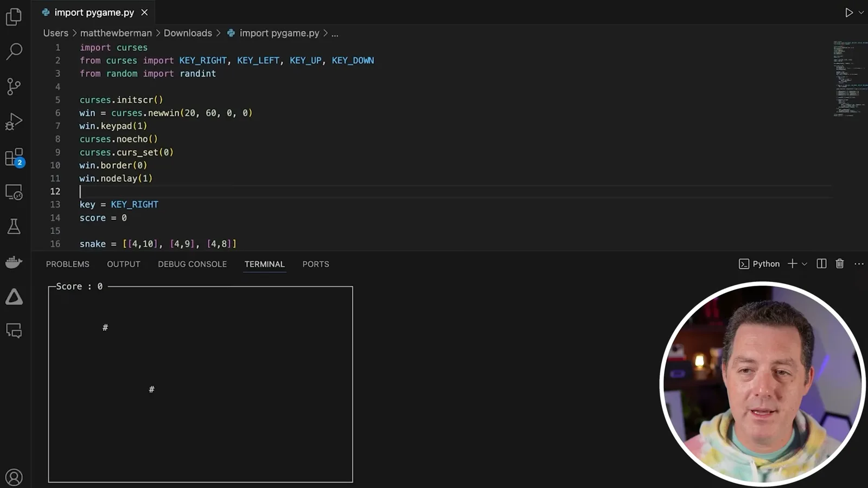The image size is (868, 488).
Task: Click 'KEY_RIGHT' on line 13
Action: pyautogui.click(x=135, y=204)
